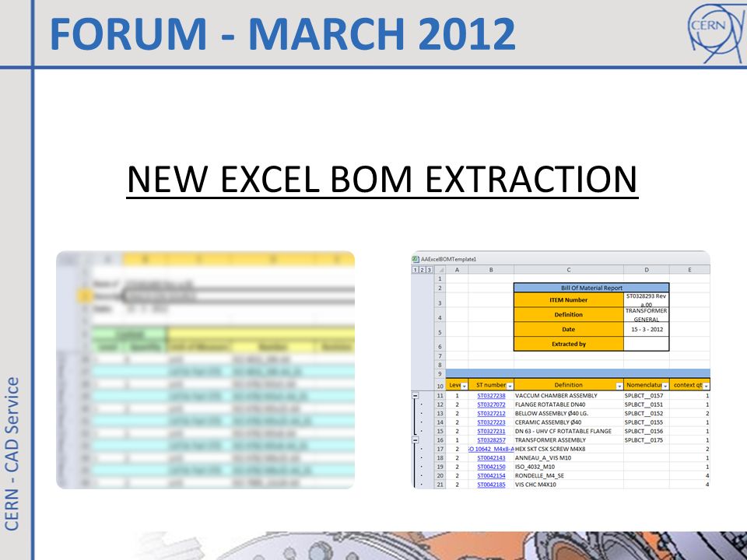Open the ST0328257 hyperlink
The image size is (747, 560).
(491, 440)
